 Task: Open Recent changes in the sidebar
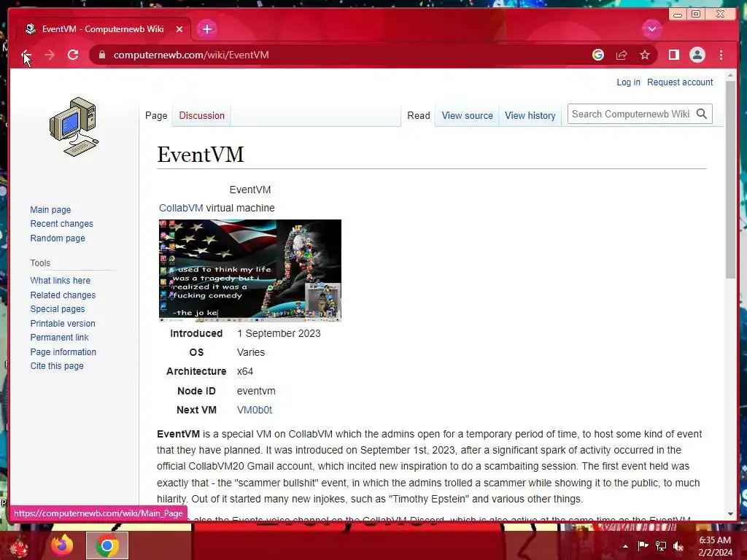(x=61, y=223)
